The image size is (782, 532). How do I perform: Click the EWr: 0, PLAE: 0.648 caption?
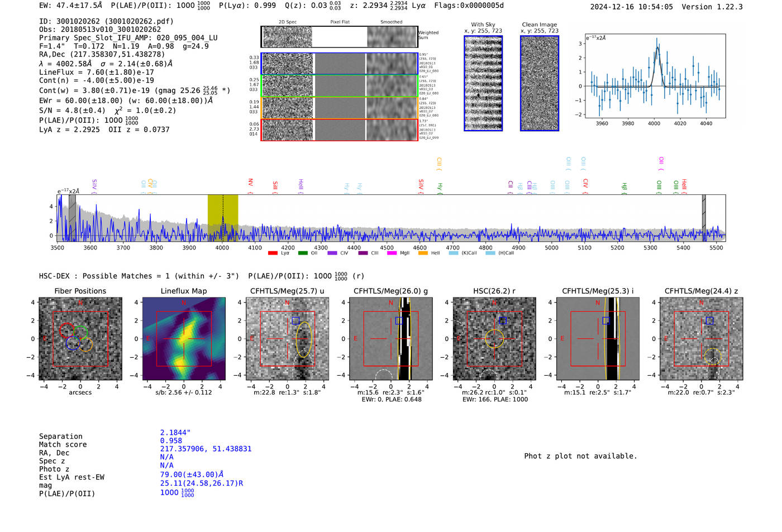tap(392, 400)
